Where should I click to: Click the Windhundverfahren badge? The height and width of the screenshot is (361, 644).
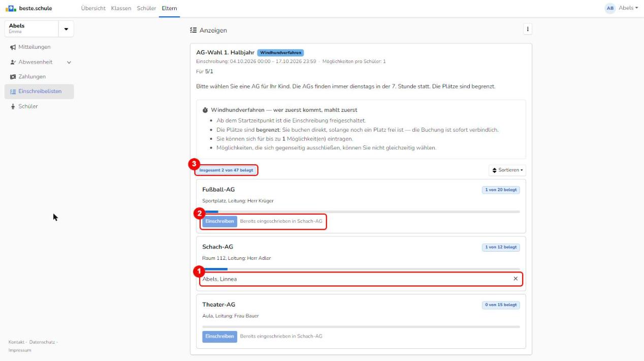[x=280, y=52]
